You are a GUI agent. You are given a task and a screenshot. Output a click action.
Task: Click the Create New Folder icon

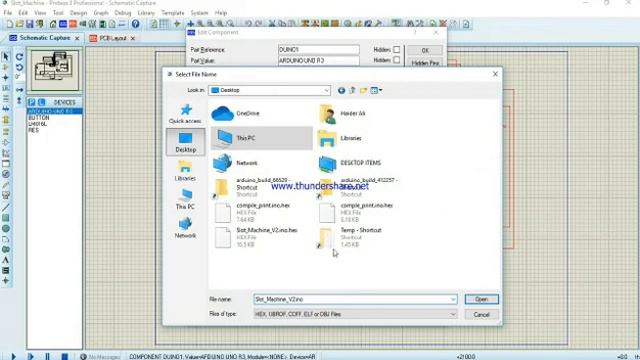click(x=363, y=90)
